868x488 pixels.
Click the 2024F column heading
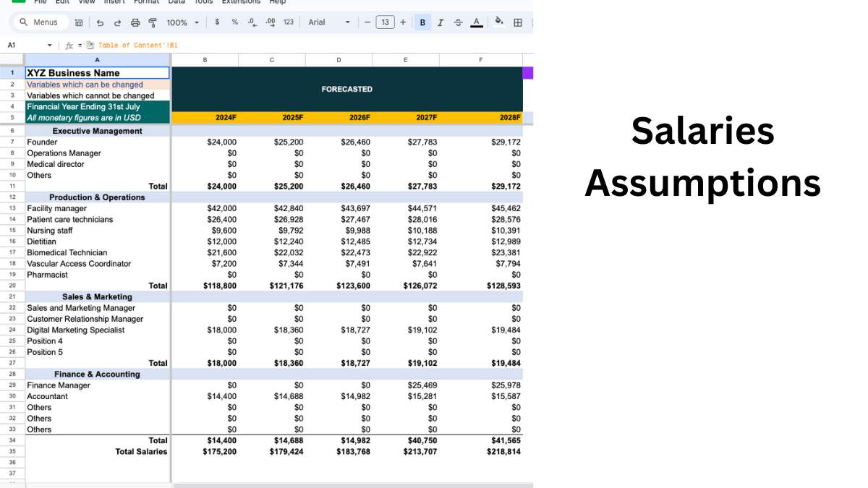[x=205, y=117]
